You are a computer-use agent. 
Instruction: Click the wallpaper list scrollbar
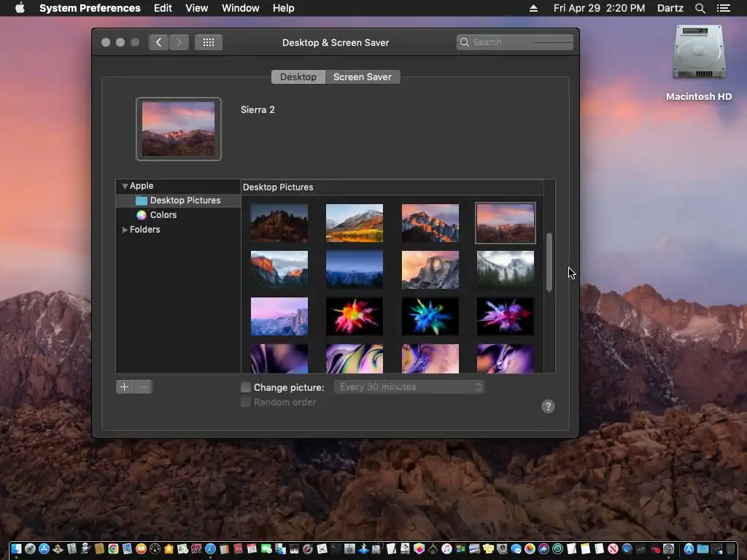pyautogui.click(x=549, y=262)
